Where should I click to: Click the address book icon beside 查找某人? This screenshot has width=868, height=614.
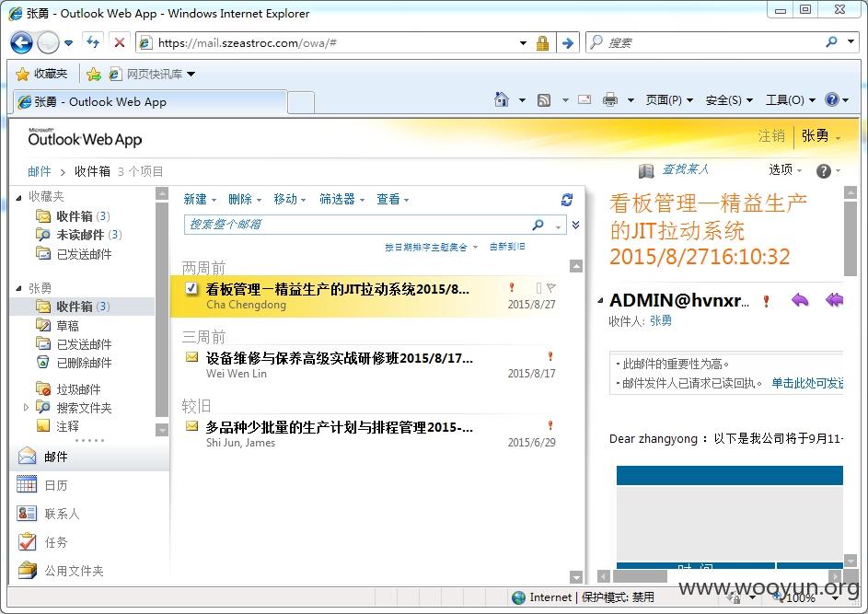tap(646, 170)
